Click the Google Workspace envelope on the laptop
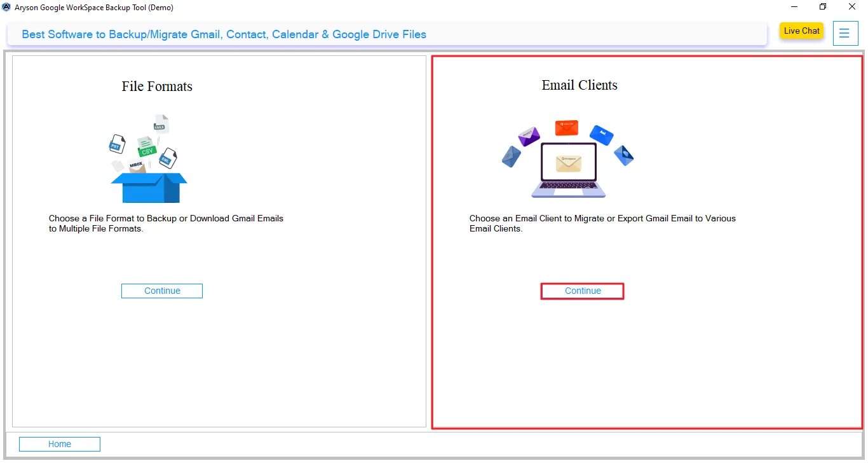 (x=569, y=163)
